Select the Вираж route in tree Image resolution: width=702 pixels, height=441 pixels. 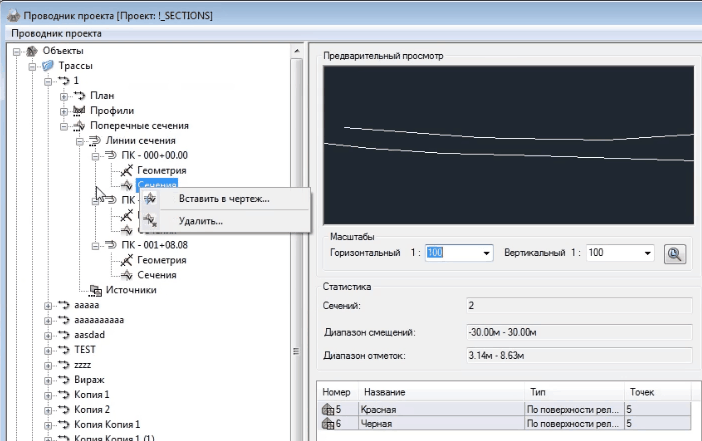tap(89, 381)
